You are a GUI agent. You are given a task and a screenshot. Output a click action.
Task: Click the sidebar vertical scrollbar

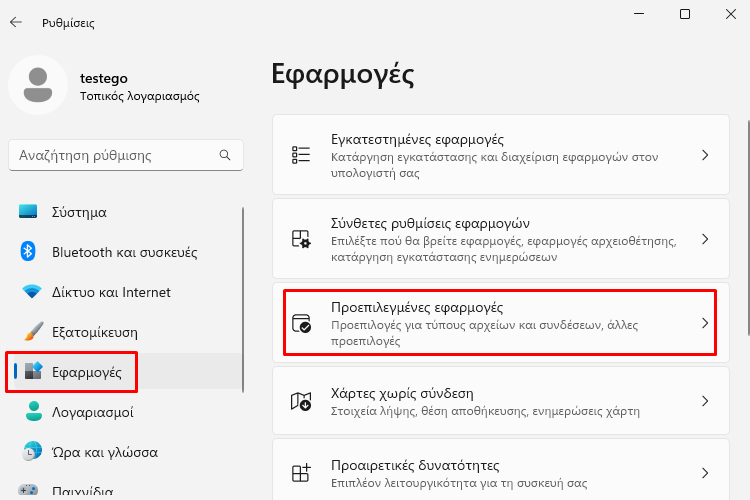point(243,300)
